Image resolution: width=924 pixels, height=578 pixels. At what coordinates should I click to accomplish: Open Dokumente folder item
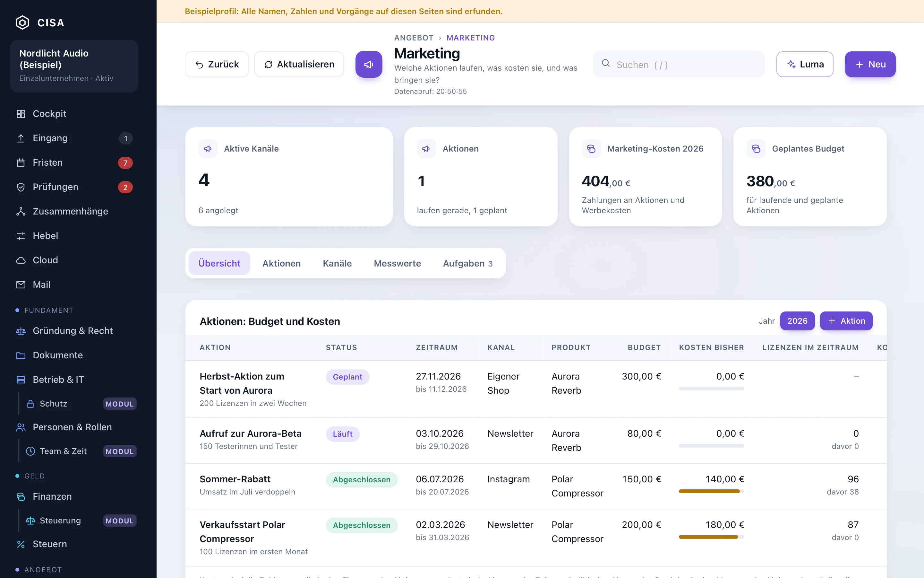coord(74,355)
